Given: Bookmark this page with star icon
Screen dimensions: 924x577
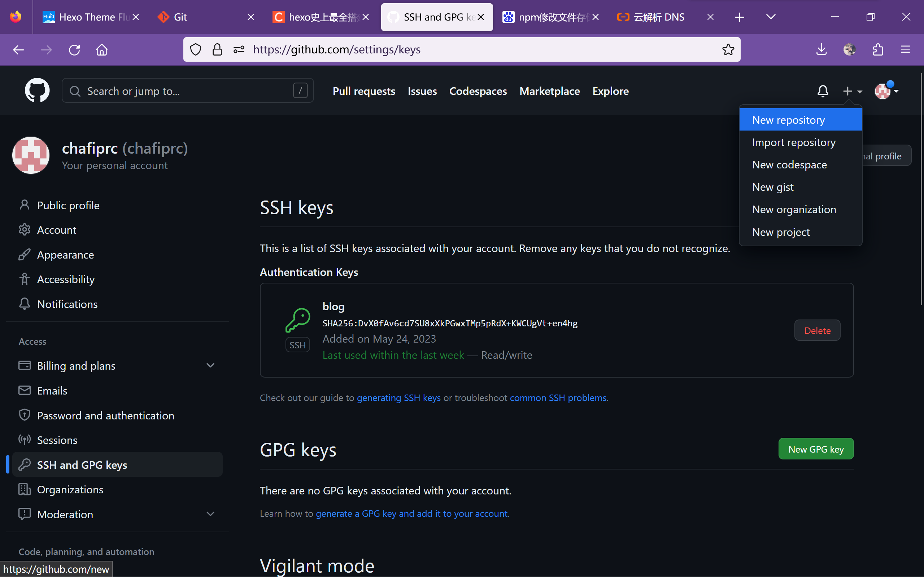Looking at the screenshot, I should [728, 50].
